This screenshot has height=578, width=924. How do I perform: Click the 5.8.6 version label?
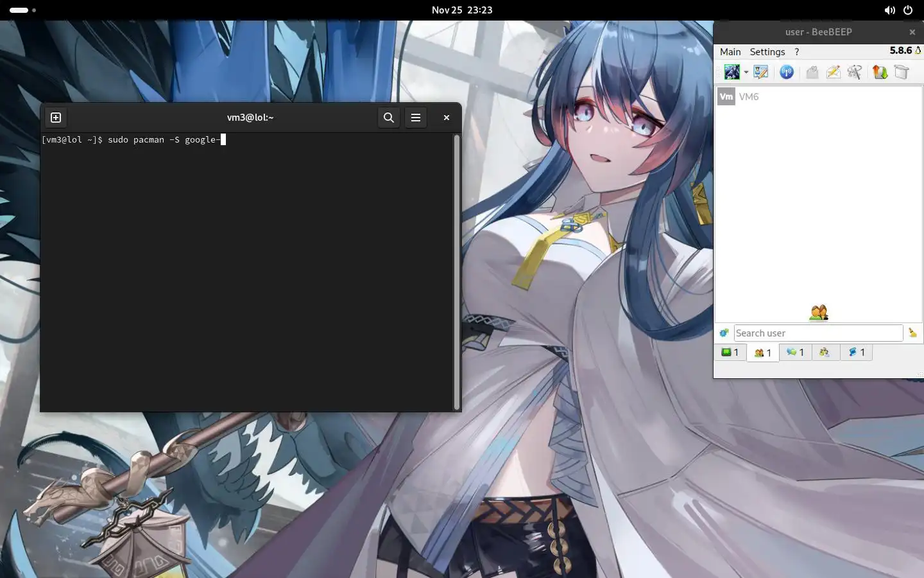[x=900, y=50]
